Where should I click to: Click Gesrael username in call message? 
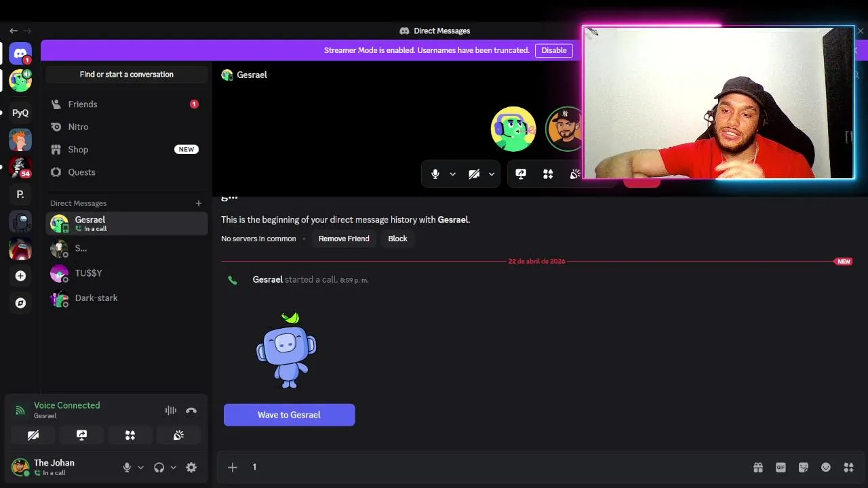point(267,279)
